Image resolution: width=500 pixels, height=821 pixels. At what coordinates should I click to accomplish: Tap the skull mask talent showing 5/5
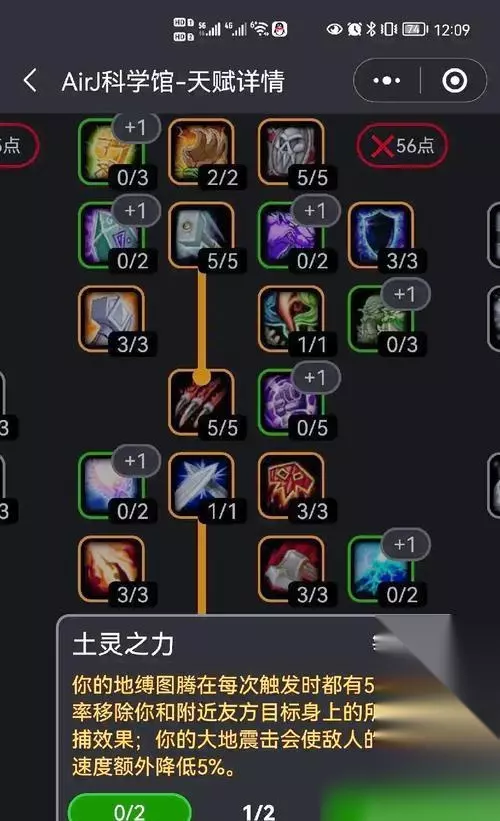click(x=291, y=152)
